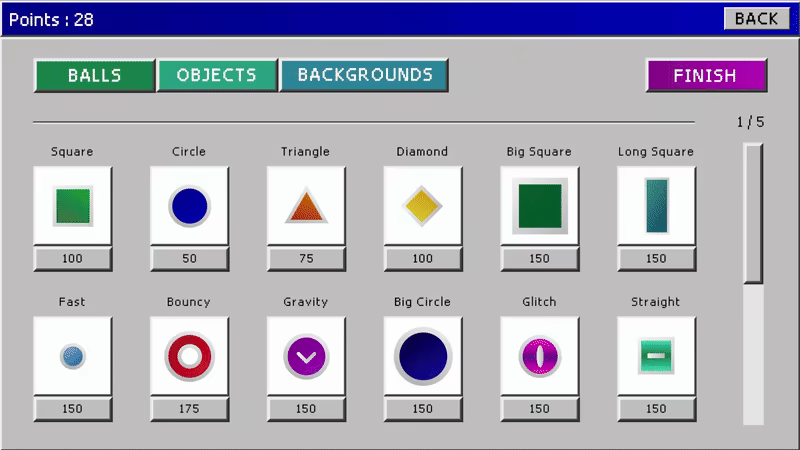Image resolution: width=800 pixels, height=450 pixels.
Task: Click the Big Circle label text
Action: (x=422, y=302)
